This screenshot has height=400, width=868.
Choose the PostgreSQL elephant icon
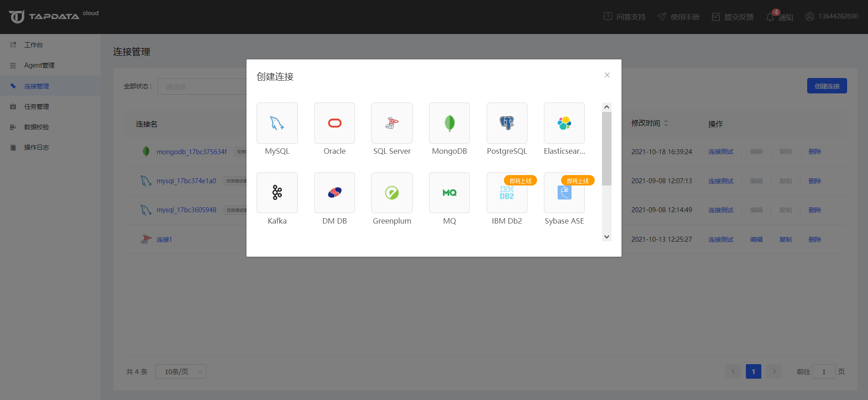coord(507,123)
